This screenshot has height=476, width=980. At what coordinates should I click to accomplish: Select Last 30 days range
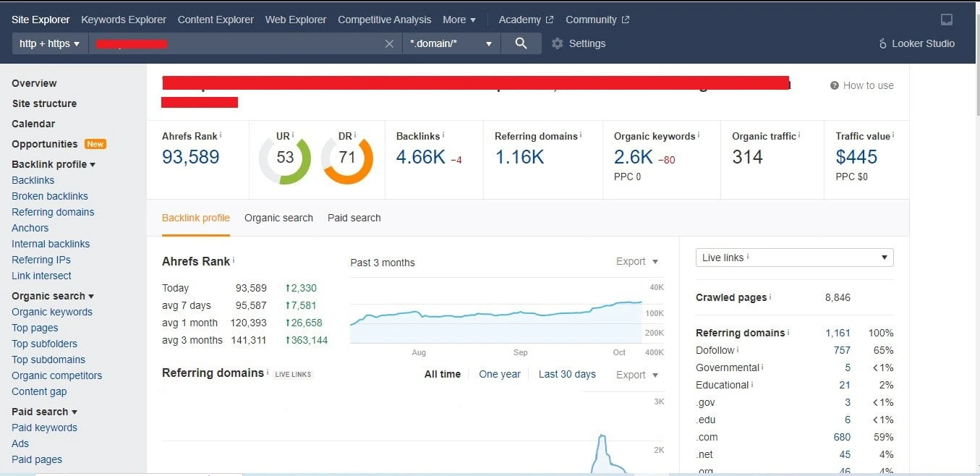click(567, 374)
